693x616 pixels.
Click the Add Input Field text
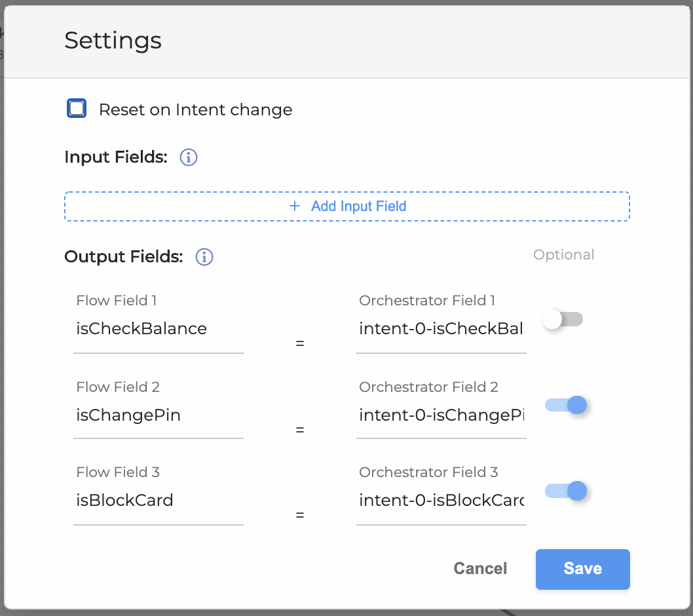coord(358,206)
